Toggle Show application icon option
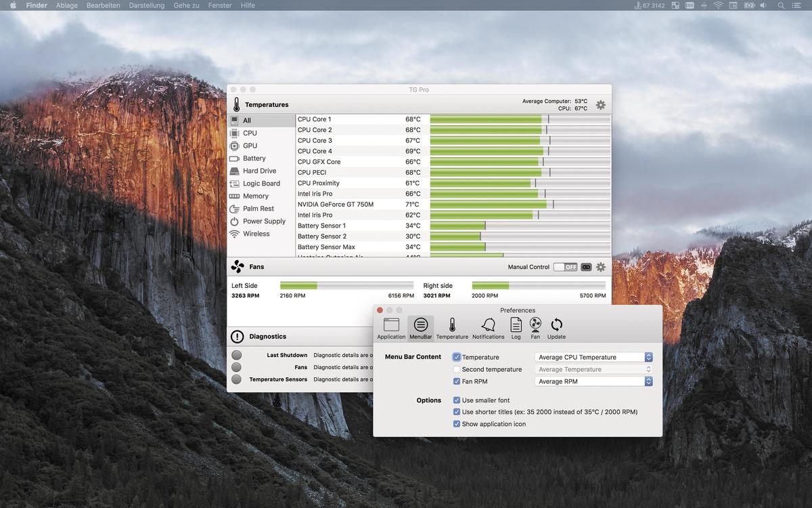The image size is (812, 508). click(x=457, y=424)
